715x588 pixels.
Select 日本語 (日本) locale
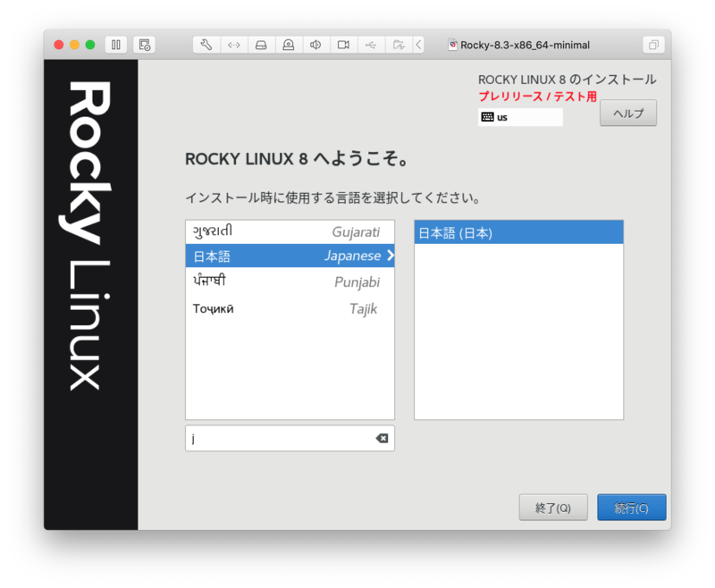(x=518, y=232)
